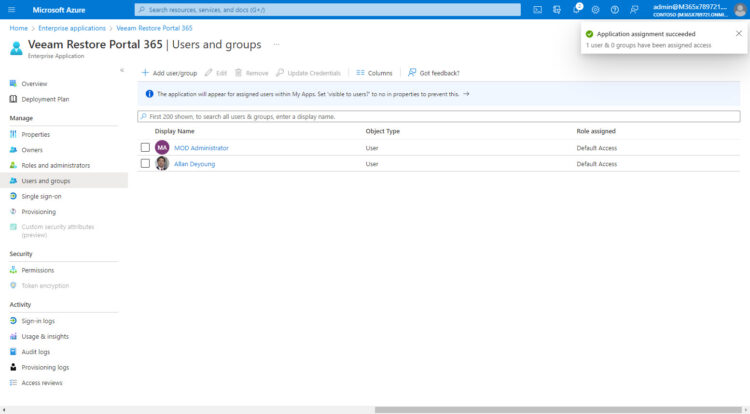Image resolution: width=750 pixels, height=414 pixels.
Task: Open Cloud Shell from the top bar
Action: click(538, 10)
